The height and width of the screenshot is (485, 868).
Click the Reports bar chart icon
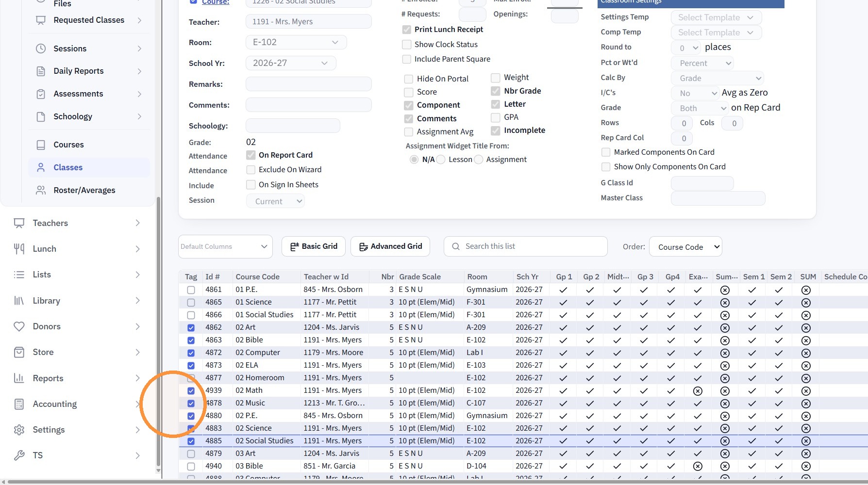click(19, 378)
